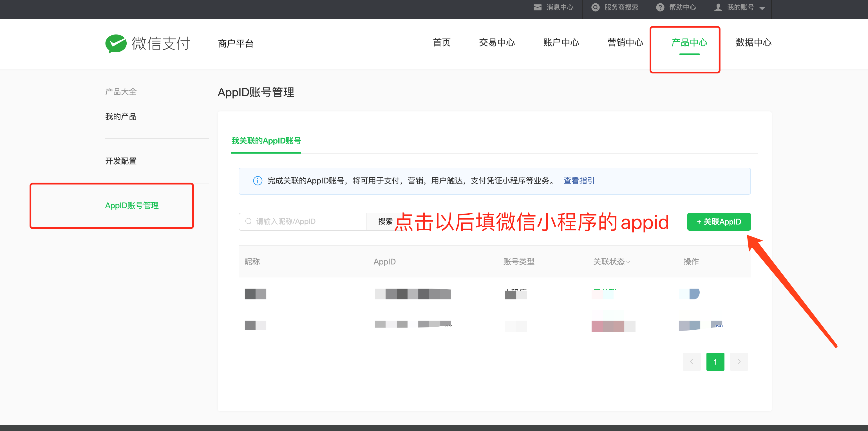Image resolution: width=868 pixels, height=431 pixels.
Task: Open 数据中心 navigation item
Action: 753,42
